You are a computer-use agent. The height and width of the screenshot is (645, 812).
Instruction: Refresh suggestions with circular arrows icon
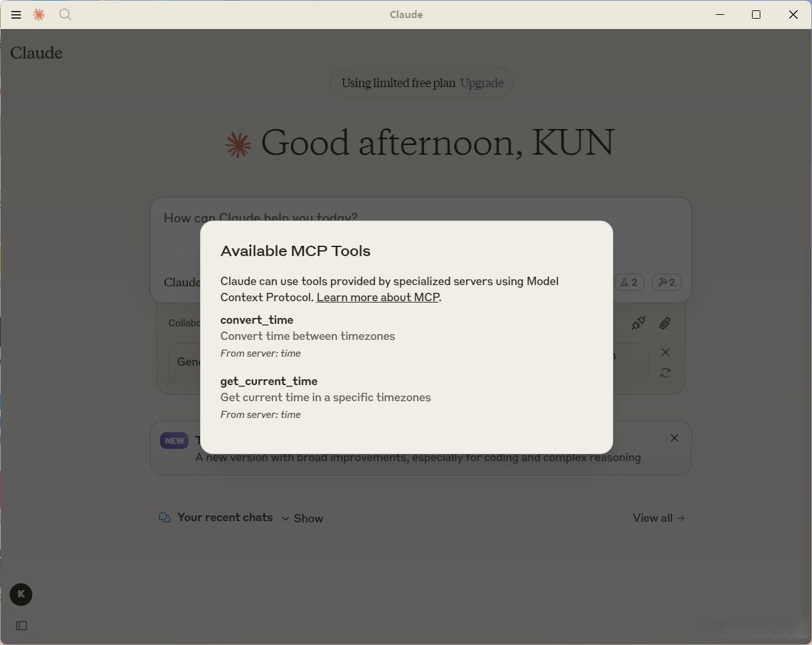[665, 373]
